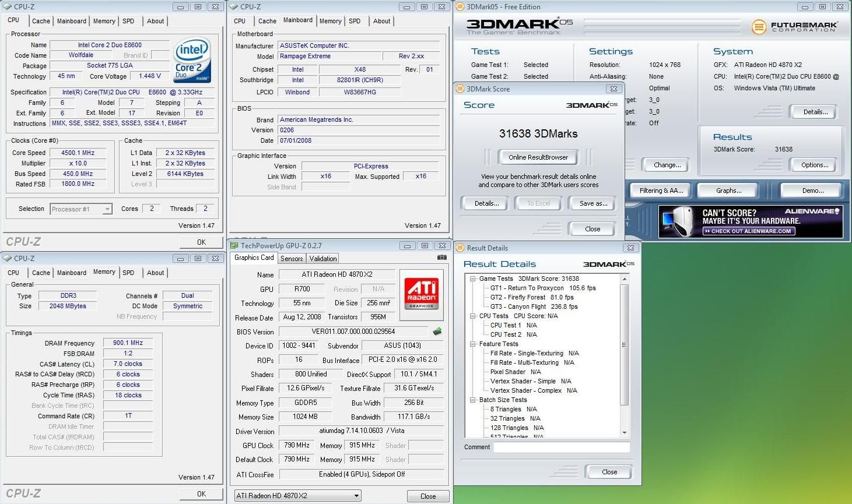This screenshot has height=504, width=852.
Task: Select the Pixel Shader N/A row
Action: (x=516, y=372)
